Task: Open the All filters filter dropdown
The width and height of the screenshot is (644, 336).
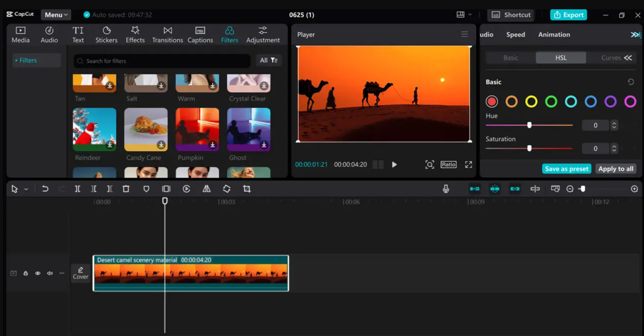Action: pos(268,60)
